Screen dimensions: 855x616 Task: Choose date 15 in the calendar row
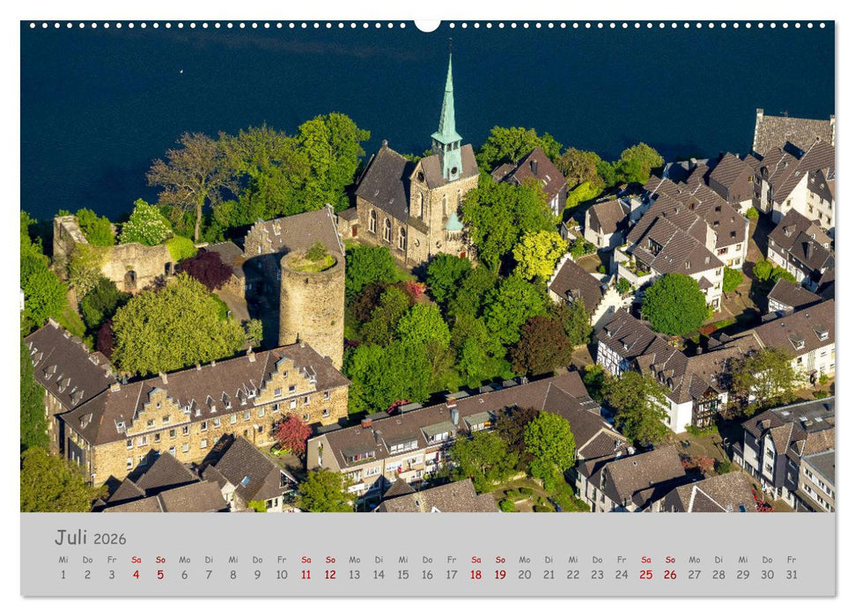[402, 575]
